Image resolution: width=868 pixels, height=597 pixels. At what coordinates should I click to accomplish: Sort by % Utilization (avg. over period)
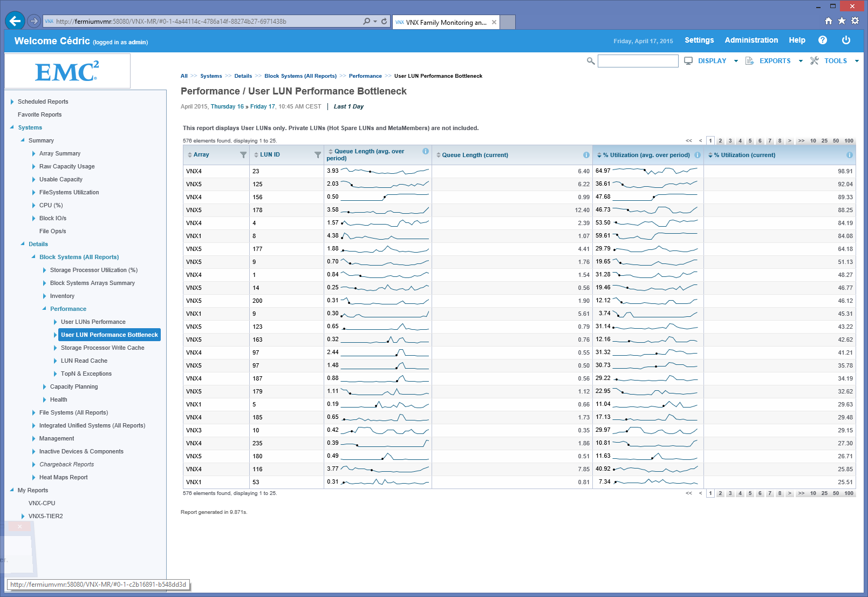point(646,155)
